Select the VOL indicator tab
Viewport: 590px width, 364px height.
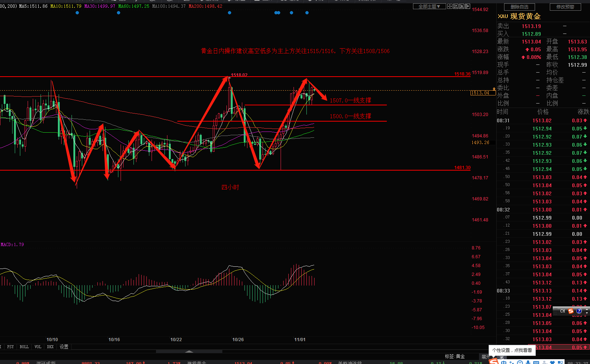pos(38,347)
